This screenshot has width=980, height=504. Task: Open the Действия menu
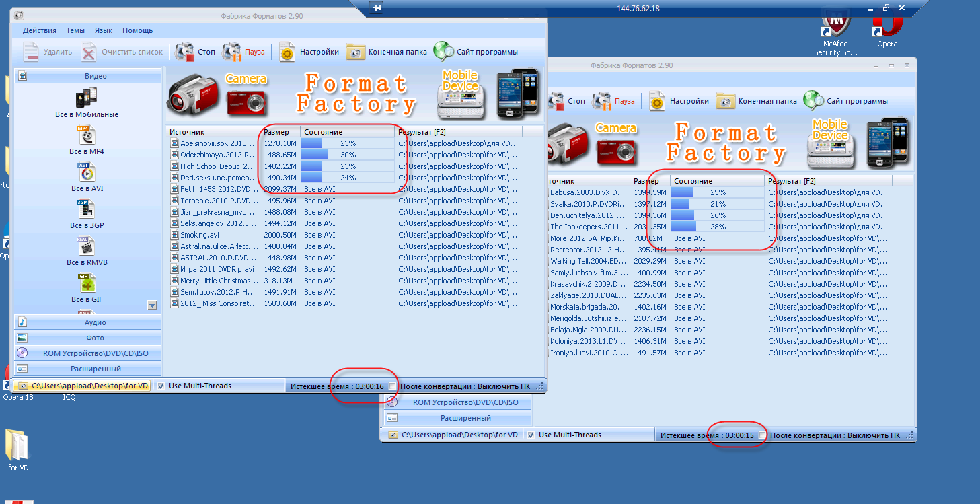[40, 30]
